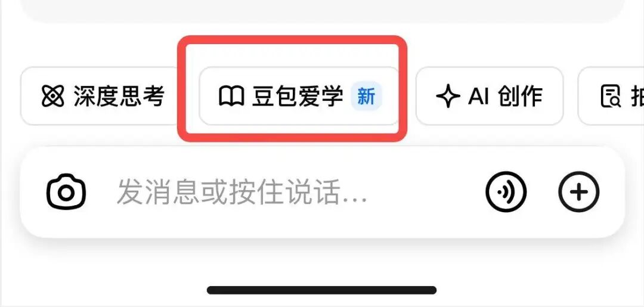The image size is (644, 307).
Task: Open the camera from the message bar
Action: coord(66,192)
